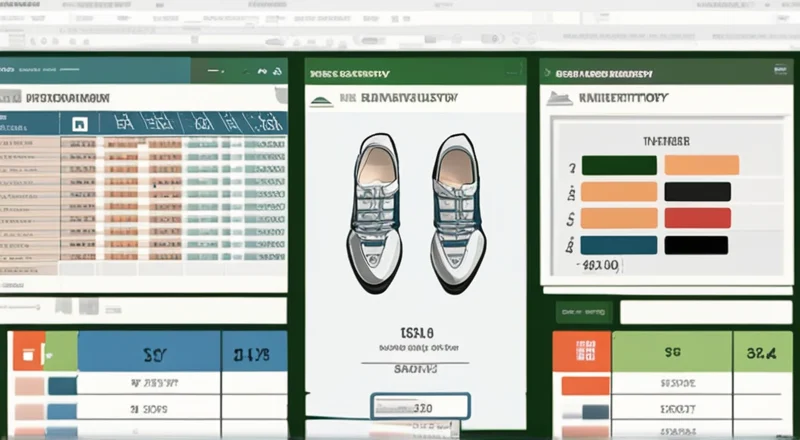Pick the dark green swatch in first row
Screen dimensions: 800x440
(619, 166)
